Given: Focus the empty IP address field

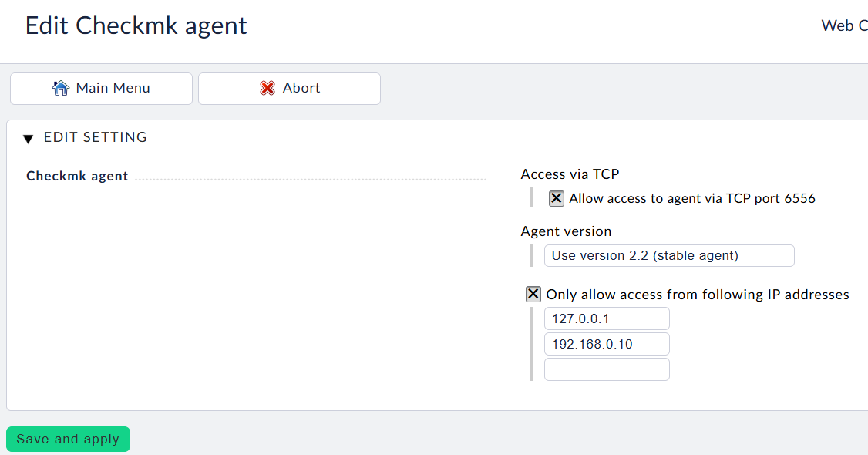Looking at the screenshot, I should 606,369.
